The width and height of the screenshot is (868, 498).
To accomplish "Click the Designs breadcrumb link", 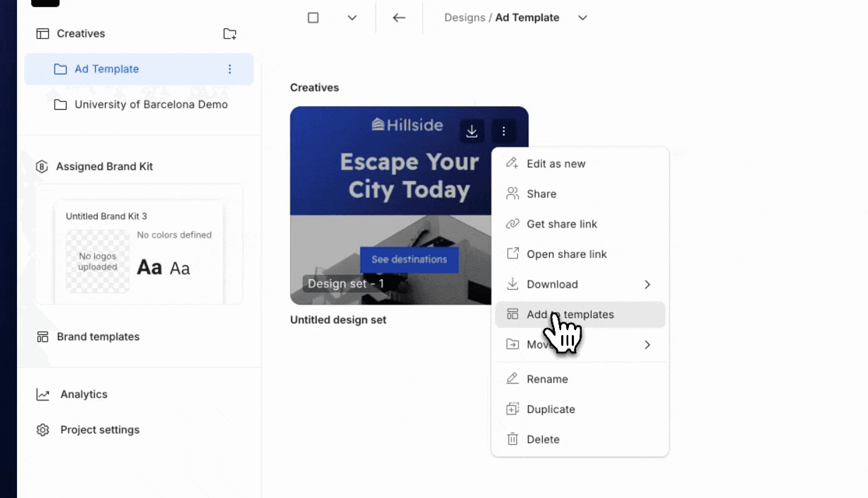I will [465, 17].
